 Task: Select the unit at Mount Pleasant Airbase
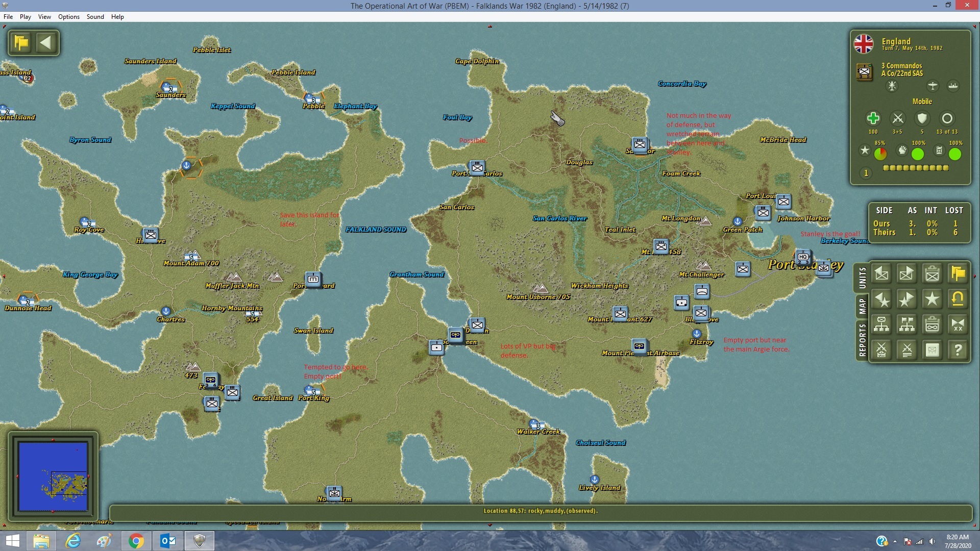[x=639, y=346]
